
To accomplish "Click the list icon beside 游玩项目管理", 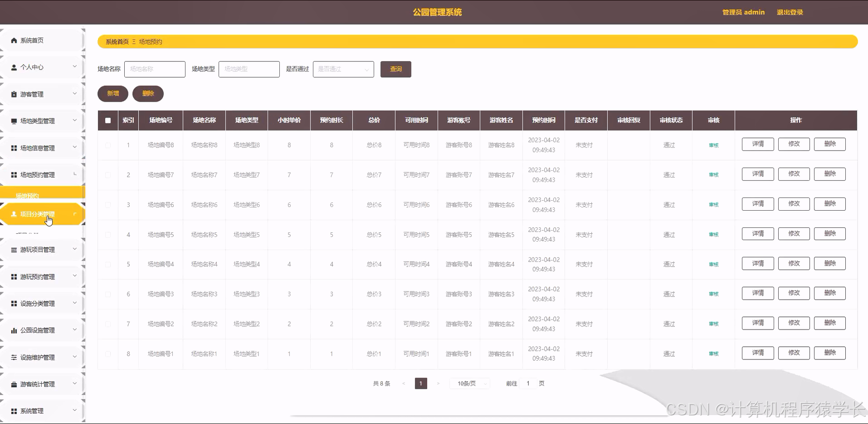I will (x=14, y=250).
